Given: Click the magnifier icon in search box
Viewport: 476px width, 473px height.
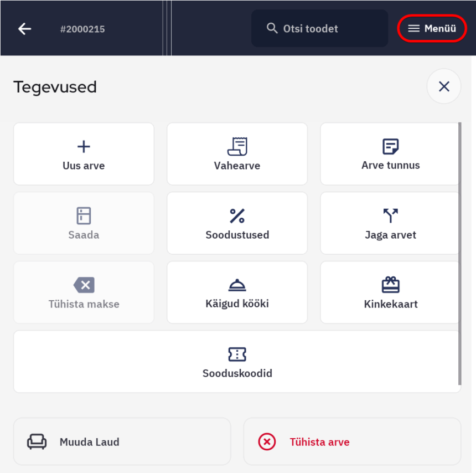Looking at the screenshot, I should pyautogui.click(x=272, y=28).
